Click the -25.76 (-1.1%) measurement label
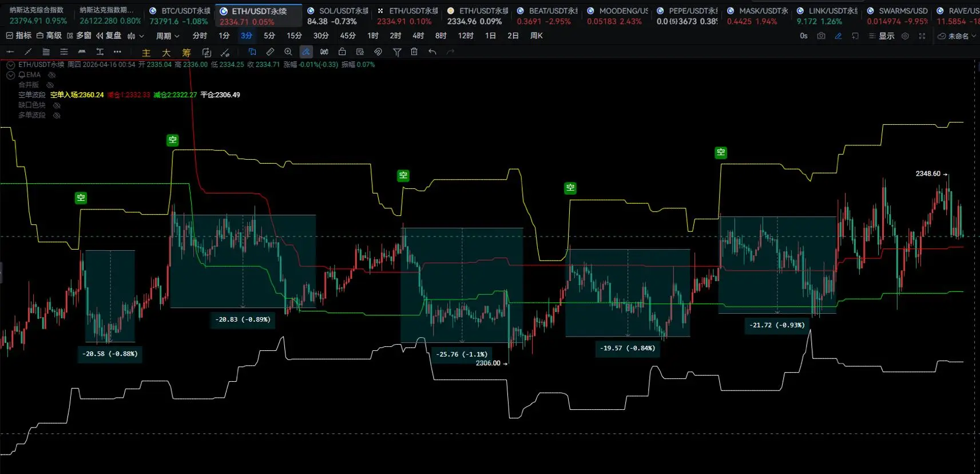The image size is (980, 474). pyautogui.click(x=462, y=354)
